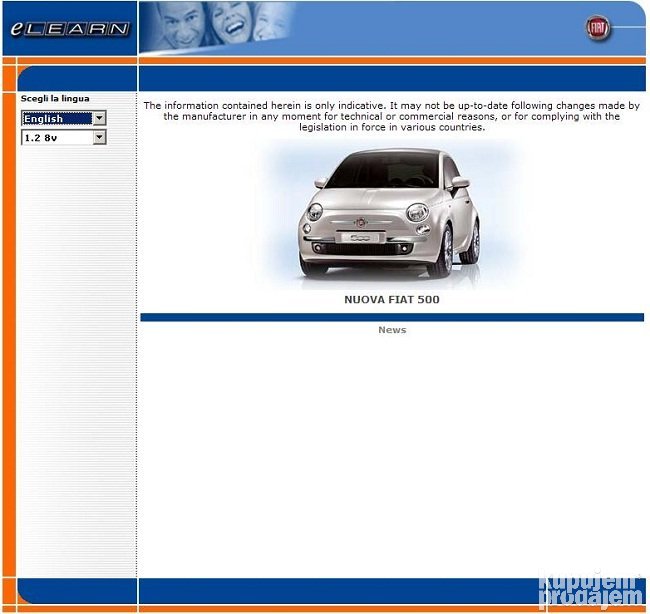Select the white Fiat 500 car image

[390, 213]
